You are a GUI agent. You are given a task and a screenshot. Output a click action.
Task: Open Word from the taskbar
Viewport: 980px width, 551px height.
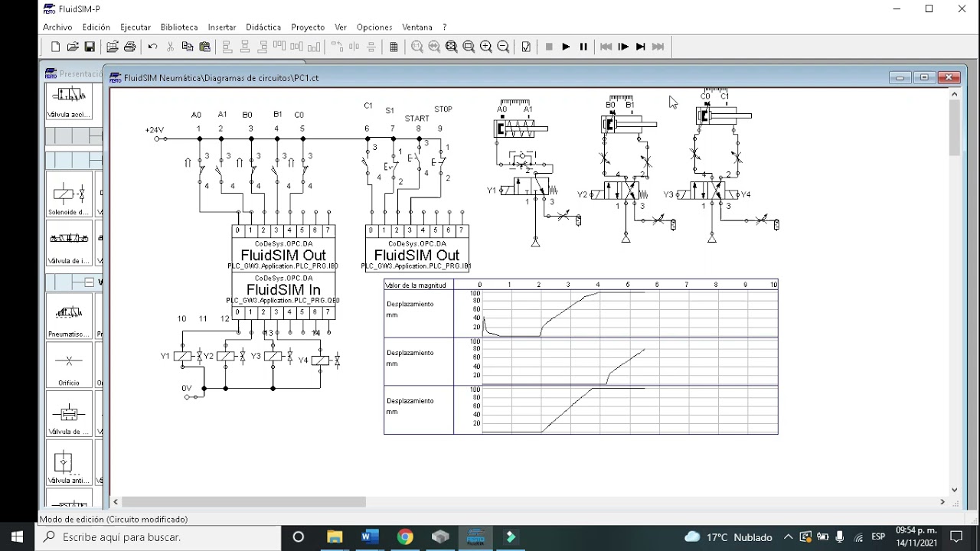coord(370,536)
